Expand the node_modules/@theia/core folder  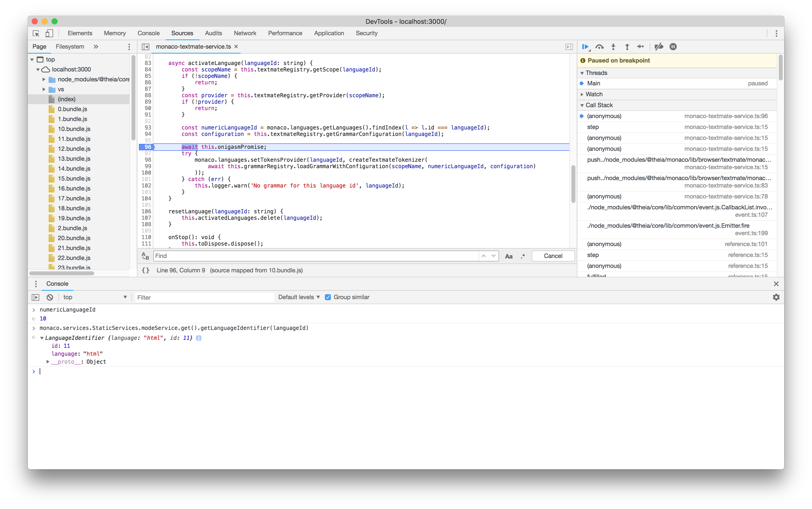click(44, 79)
